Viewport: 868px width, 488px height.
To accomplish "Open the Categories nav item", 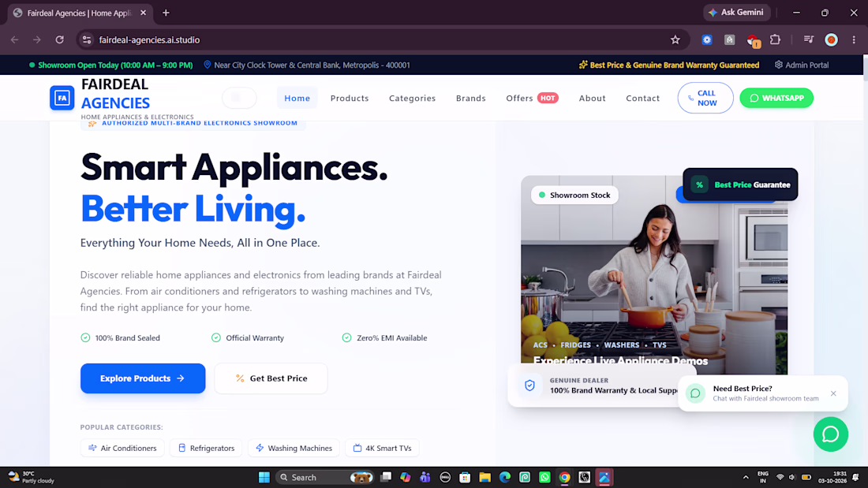I will pyautogui.click(x=413, y=98).
